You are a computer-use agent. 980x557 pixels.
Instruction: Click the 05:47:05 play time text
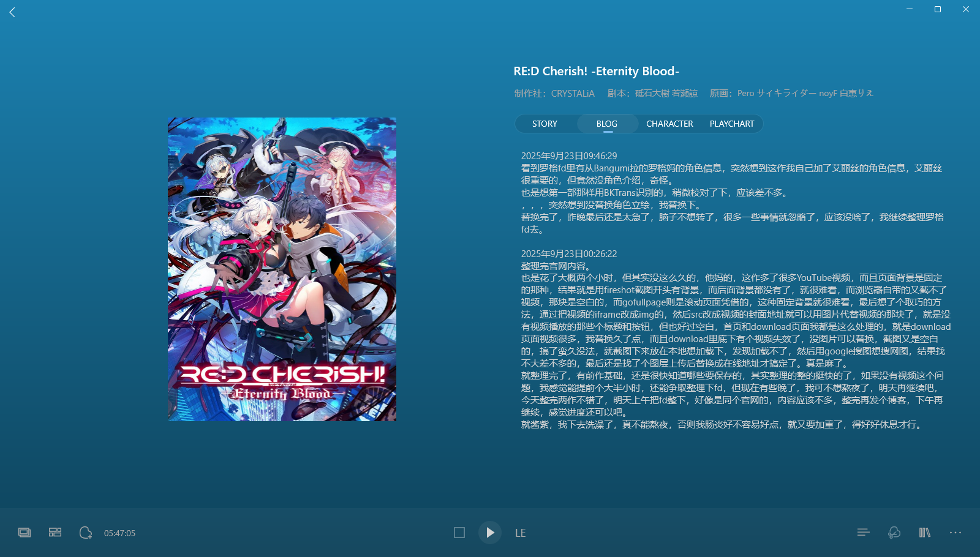pyautogui.click(x=119, y=533)
